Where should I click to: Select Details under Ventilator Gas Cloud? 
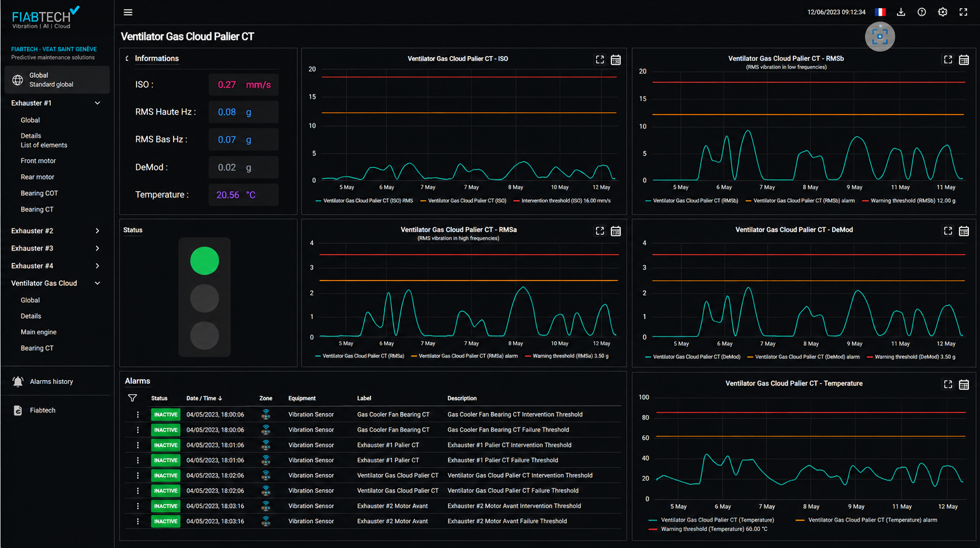[x=31, y=317]
